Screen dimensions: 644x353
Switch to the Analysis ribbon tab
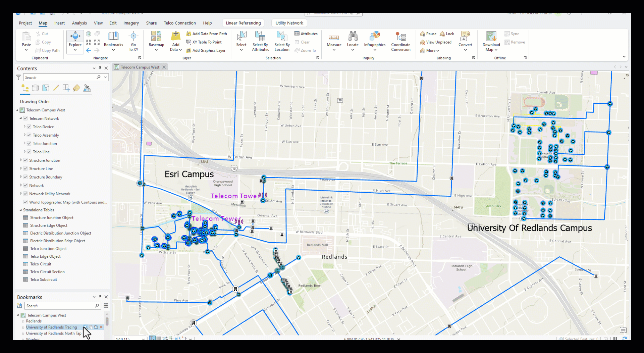[x=79, y=23]
